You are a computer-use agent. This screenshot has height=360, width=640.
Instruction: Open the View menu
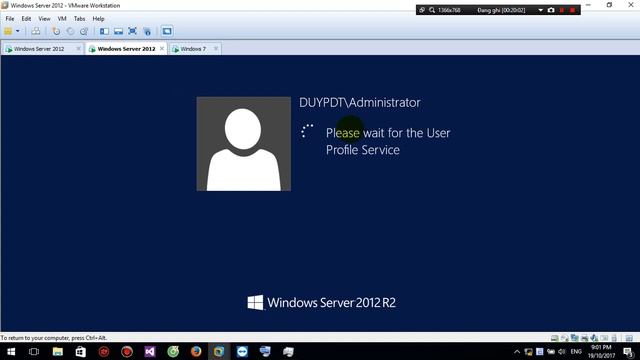click(x=44, y=19)
